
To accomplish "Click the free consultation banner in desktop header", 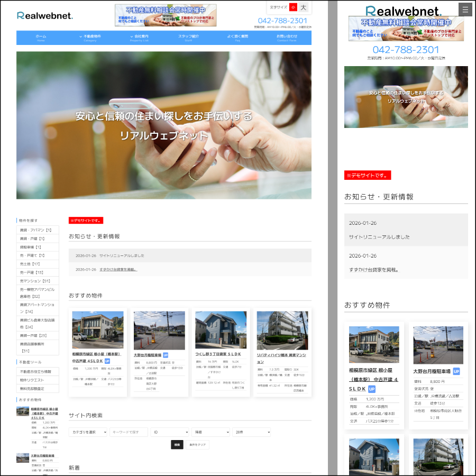I will pyautogui.click(x=166, y=15).
